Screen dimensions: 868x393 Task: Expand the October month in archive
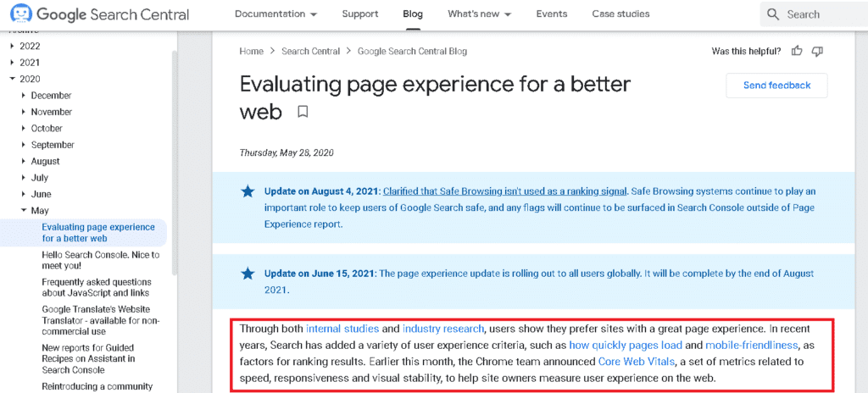coord(24,129)
